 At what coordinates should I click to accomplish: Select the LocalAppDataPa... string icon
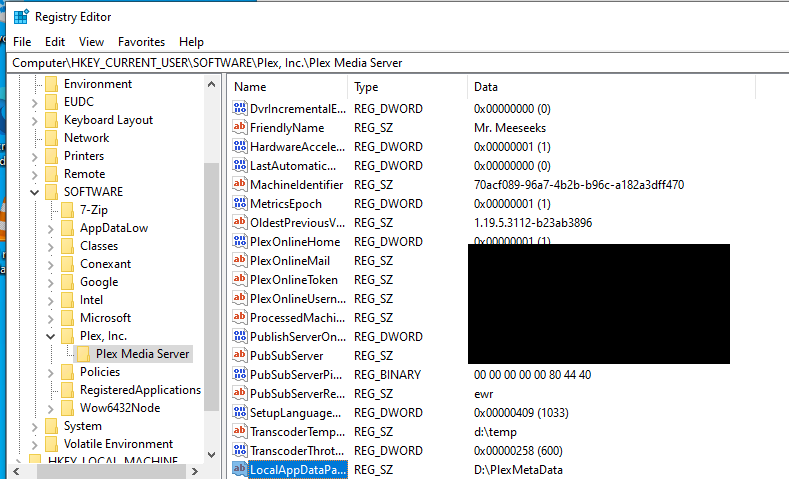(x=240, y=469)
